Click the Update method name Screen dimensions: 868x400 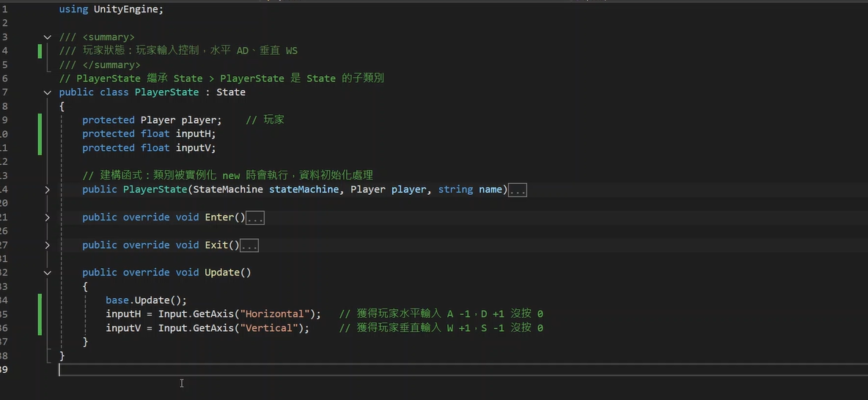pos(222,273)
